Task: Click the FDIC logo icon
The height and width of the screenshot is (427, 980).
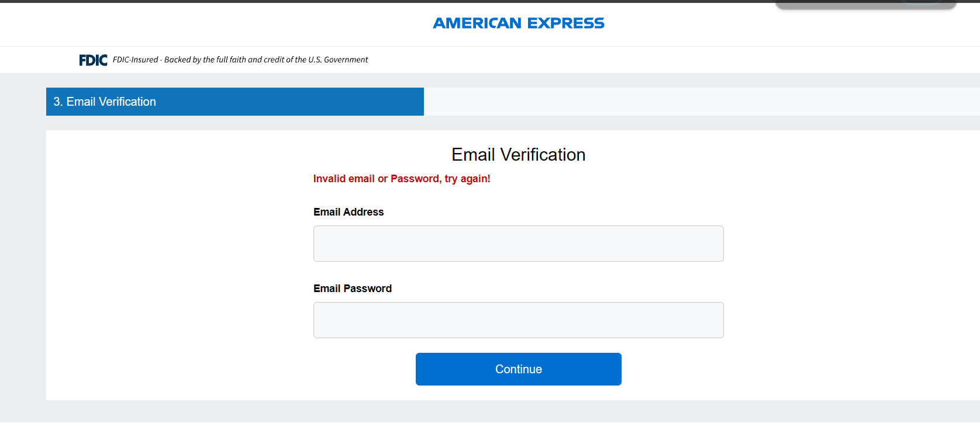Action: 93,60
